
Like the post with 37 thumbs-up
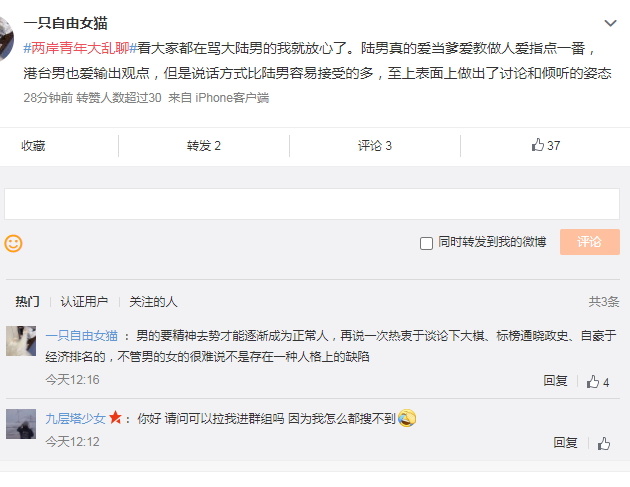point(545,145)
